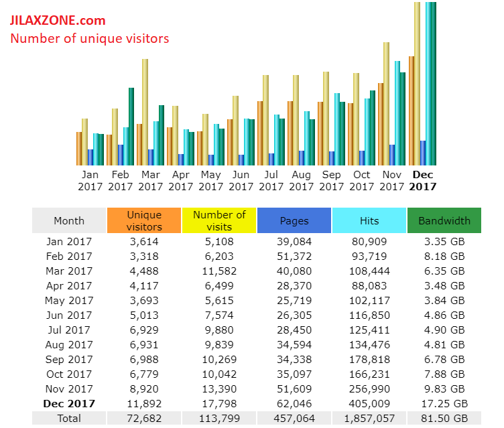
Task: Click visits value 9,880 for Jul 2017
Action: point(219,330)
